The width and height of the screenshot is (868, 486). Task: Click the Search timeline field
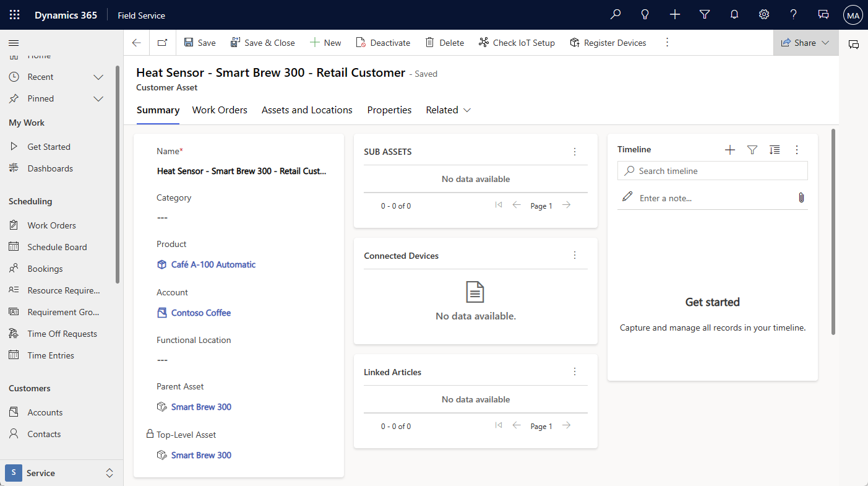[x=713, y=171]
